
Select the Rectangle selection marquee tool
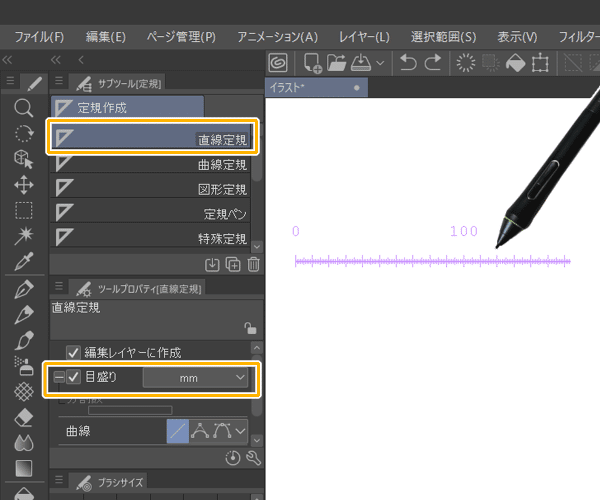point(24,210)
